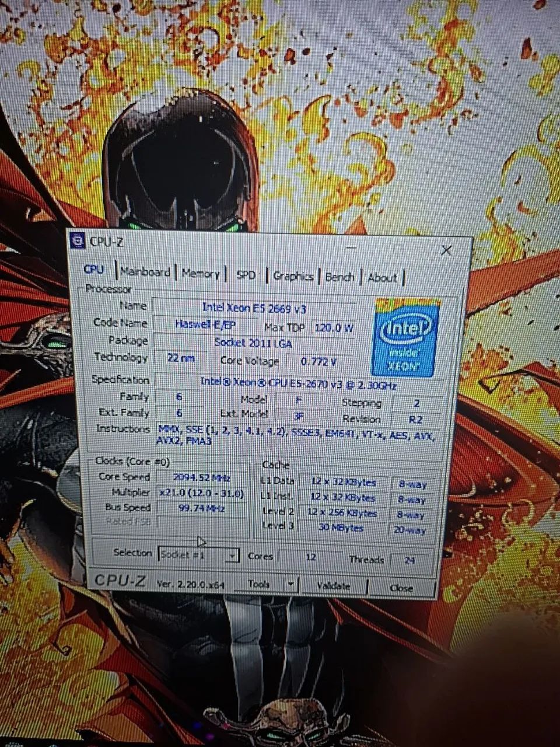Go to the Bench tab
This screenshot has height=747, width=560.
coord(339,277)
